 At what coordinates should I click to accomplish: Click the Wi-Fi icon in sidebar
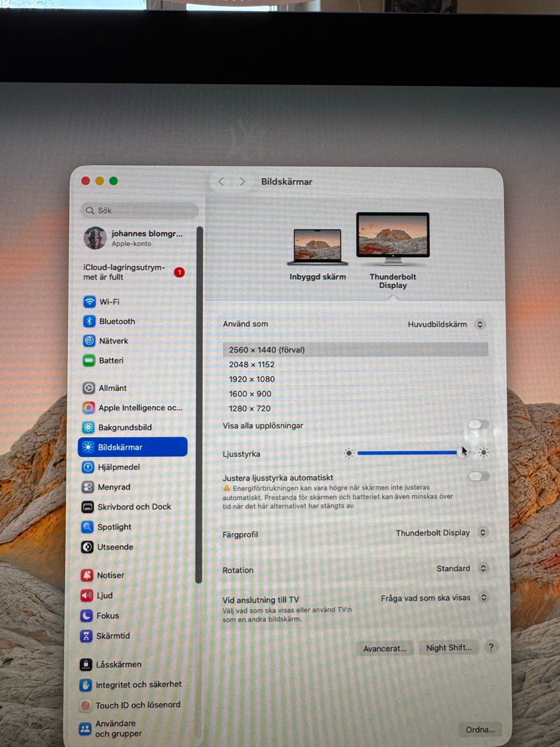(89, 302)
